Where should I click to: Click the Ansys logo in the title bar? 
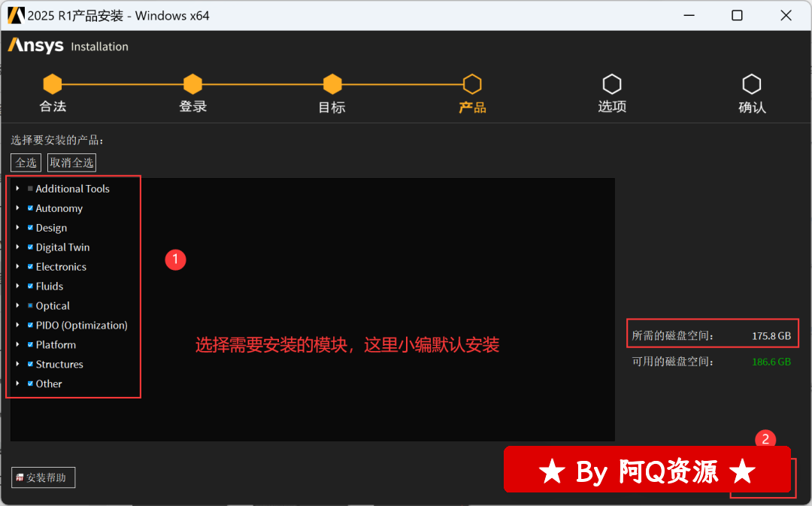click(x=16, y=16)
